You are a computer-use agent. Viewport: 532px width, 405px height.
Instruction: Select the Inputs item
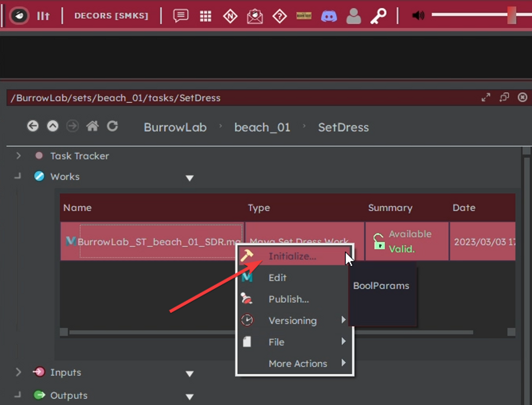point(66,372)
